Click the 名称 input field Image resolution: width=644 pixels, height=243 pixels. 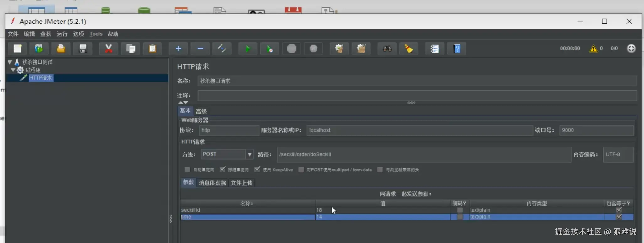417,81
